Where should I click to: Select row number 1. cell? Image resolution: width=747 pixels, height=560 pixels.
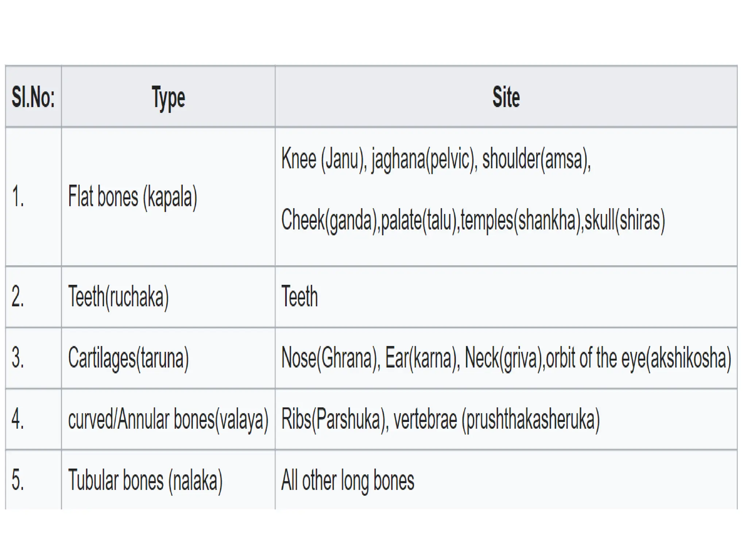click(33, 197)
